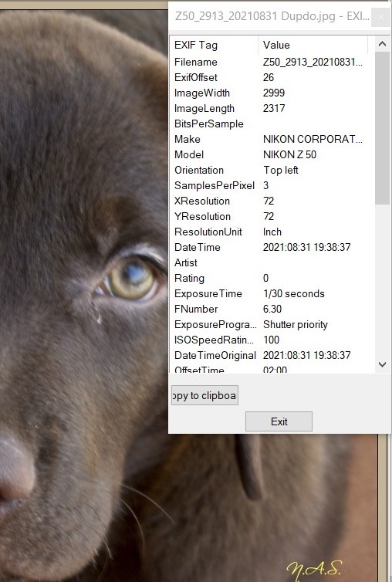
Task: Select the ISOSpeedRatings row
Action: (x=272, y=340)
